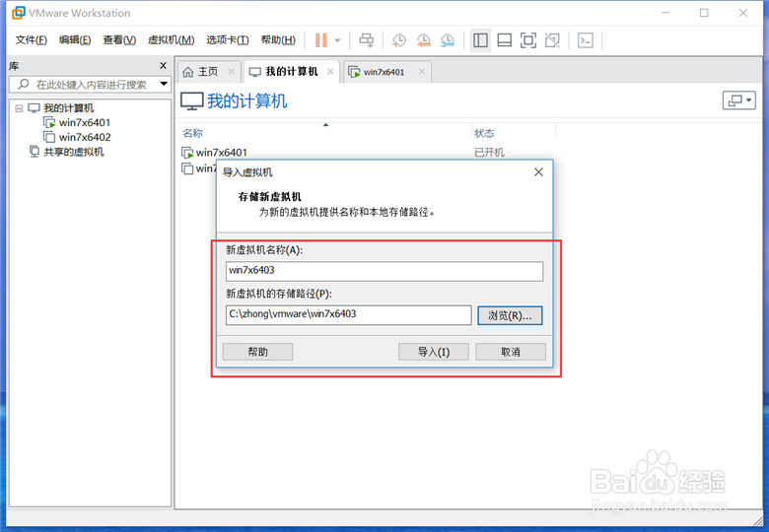This screenshot has width=769, height=532.
Task: Switch to the win7x6401 tab
Action: [384, 72]
